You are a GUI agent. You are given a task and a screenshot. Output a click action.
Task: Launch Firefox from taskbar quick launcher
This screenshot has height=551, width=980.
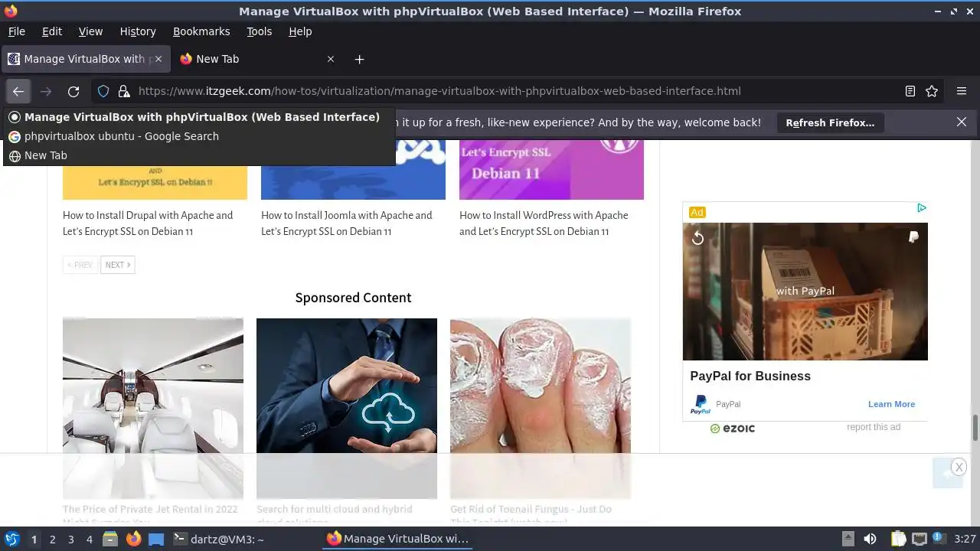(x=133, y=539)
